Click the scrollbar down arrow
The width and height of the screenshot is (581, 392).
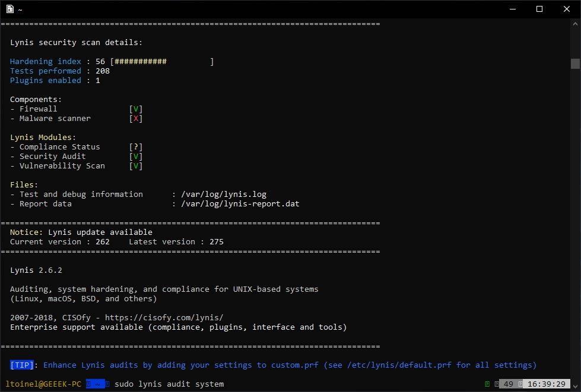pyautogui.click(x=575, y=386)
